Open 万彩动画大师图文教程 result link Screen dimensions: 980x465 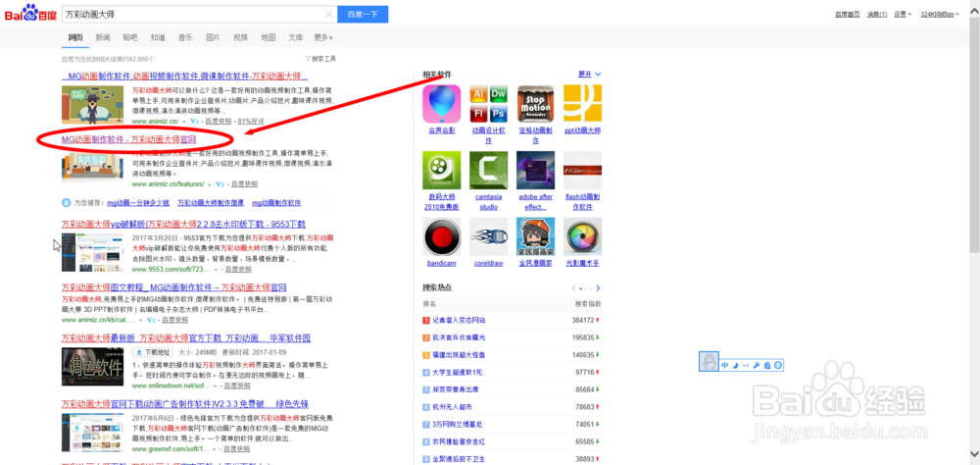[x=173, y=287]
